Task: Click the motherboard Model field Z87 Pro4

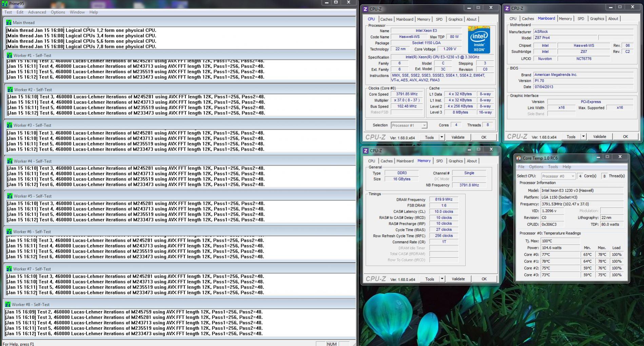Action: coord(565,38)
